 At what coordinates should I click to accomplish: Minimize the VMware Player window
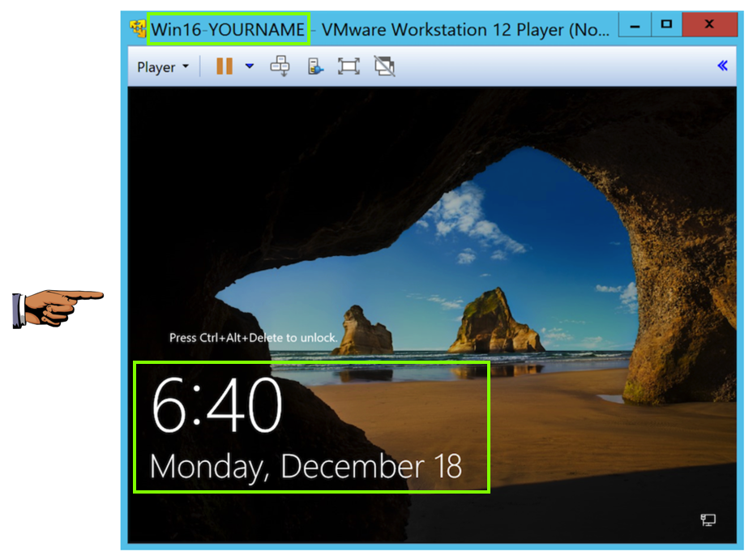(635, 25)
